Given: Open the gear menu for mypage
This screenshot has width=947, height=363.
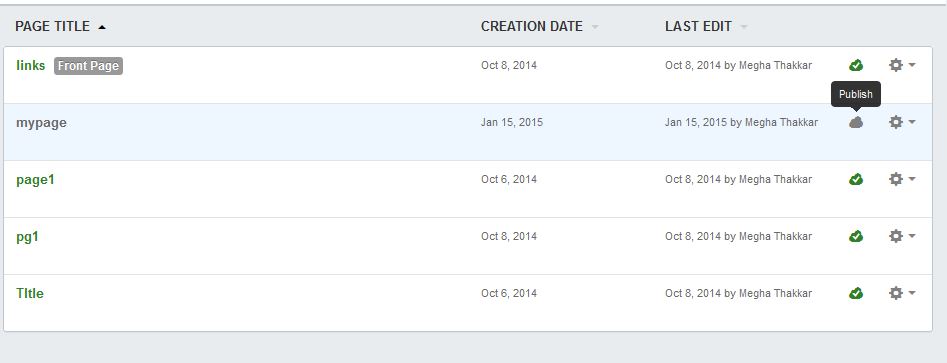Looking at the screenshot, I should click(896, 122).
